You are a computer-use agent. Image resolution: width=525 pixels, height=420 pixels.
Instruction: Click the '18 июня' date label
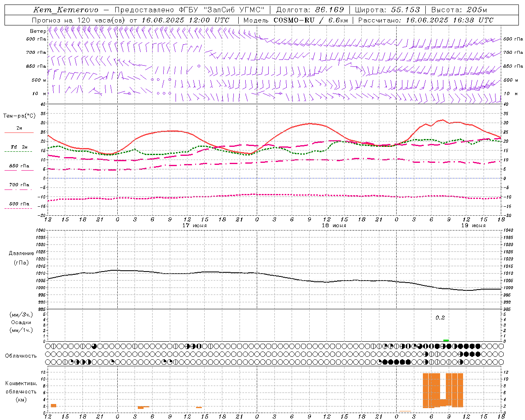click(334, 226)
